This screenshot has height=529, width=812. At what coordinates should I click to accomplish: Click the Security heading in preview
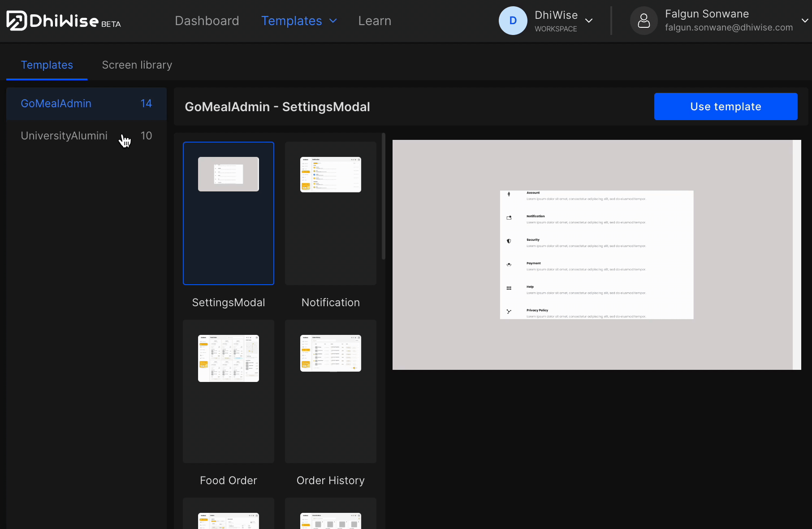coord(533,240)
